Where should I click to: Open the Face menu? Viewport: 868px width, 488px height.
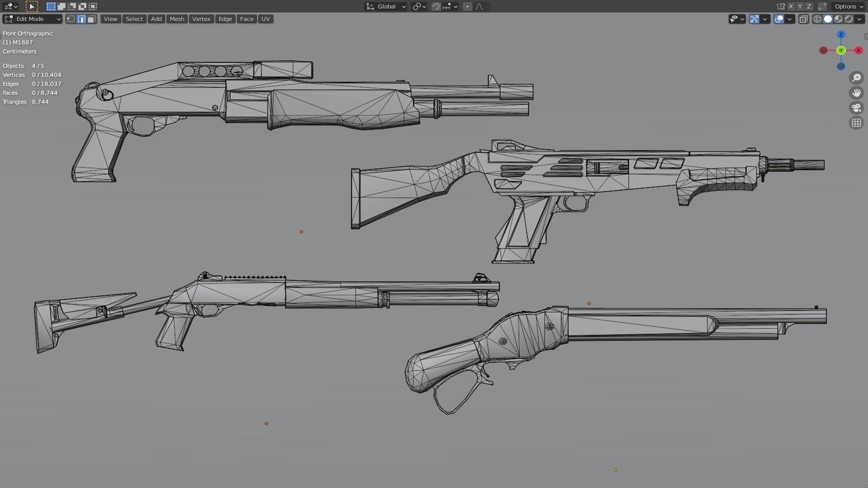pyautogui.click(x=247, y=19)
